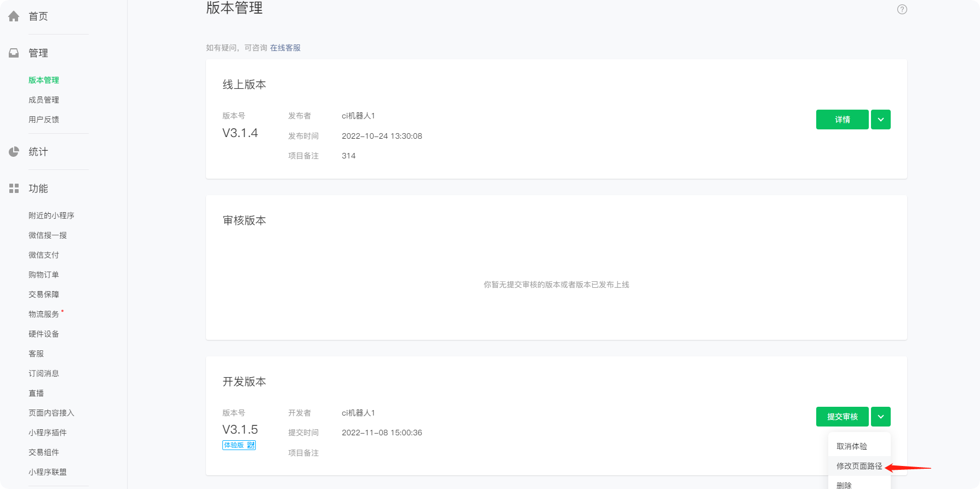Click the 版本管理 page title
Screen dimensions: 980x489
tap(234, 8)
